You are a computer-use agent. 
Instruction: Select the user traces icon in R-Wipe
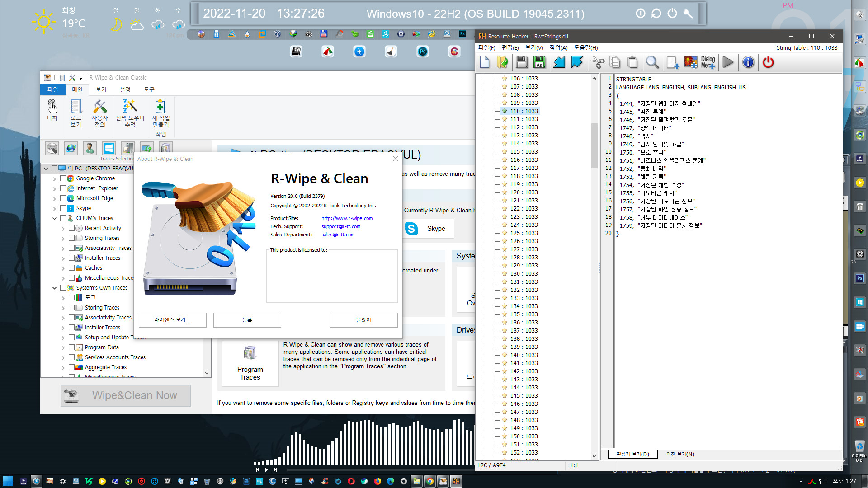click(x=90, y=148)
